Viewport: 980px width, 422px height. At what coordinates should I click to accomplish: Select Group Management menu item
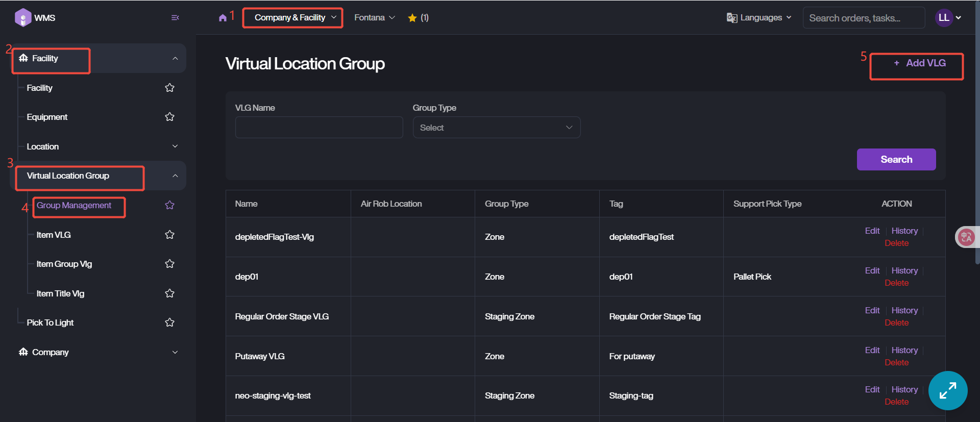(74, 205)
